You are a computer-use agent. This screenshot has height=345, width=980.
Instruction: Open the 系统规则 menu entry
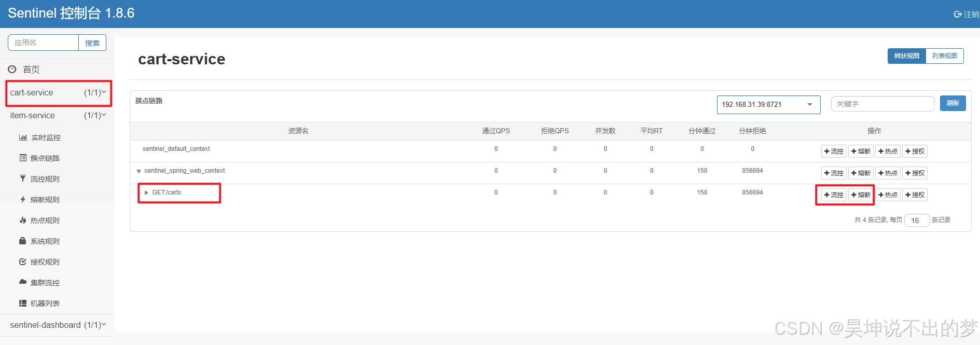[x=45, y=241]
